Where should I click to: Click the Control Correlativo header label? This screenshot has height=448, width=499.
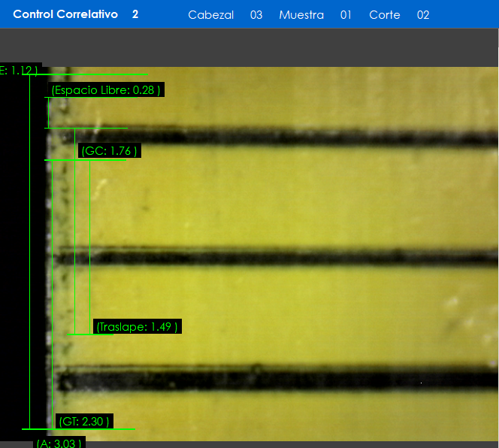pos(65,14)
